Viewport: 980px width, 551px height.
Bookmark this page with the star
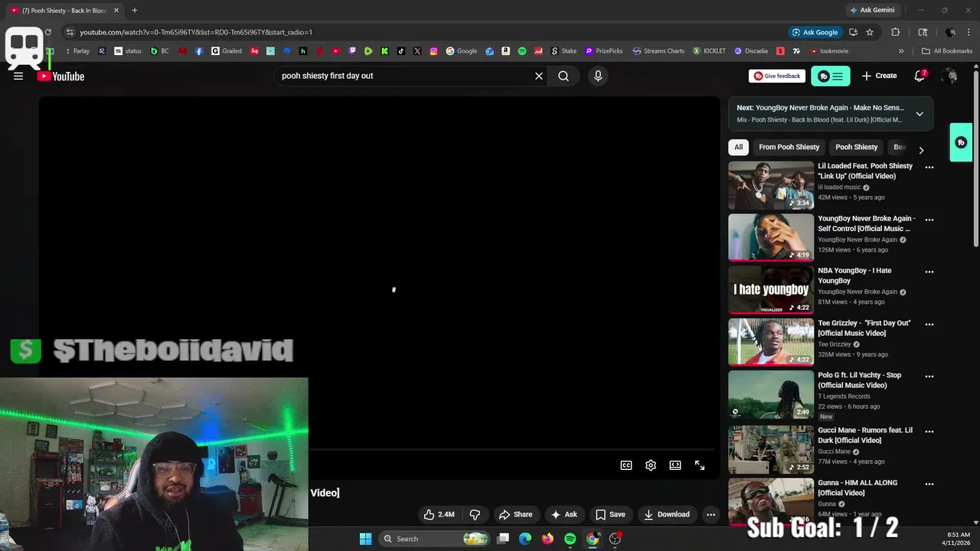point(870,32)
